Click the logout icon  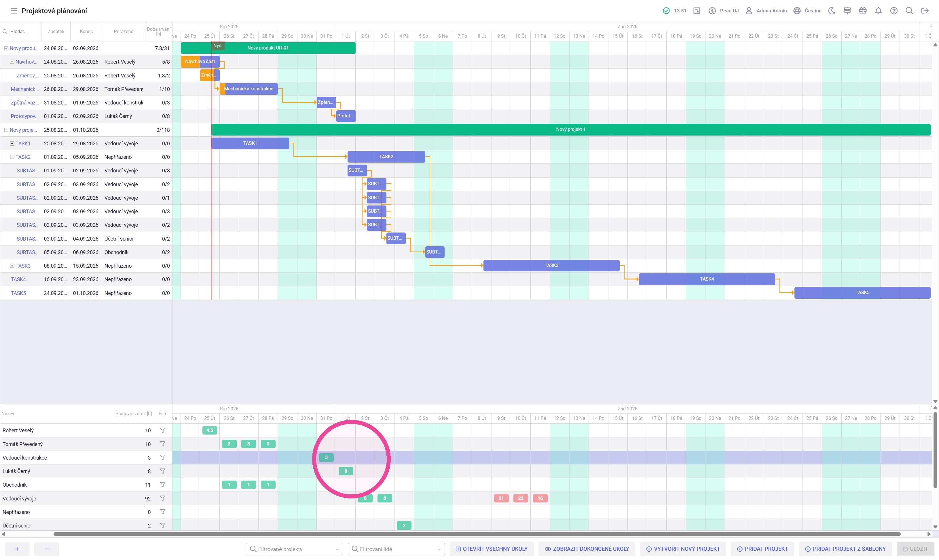click(925, 11)
